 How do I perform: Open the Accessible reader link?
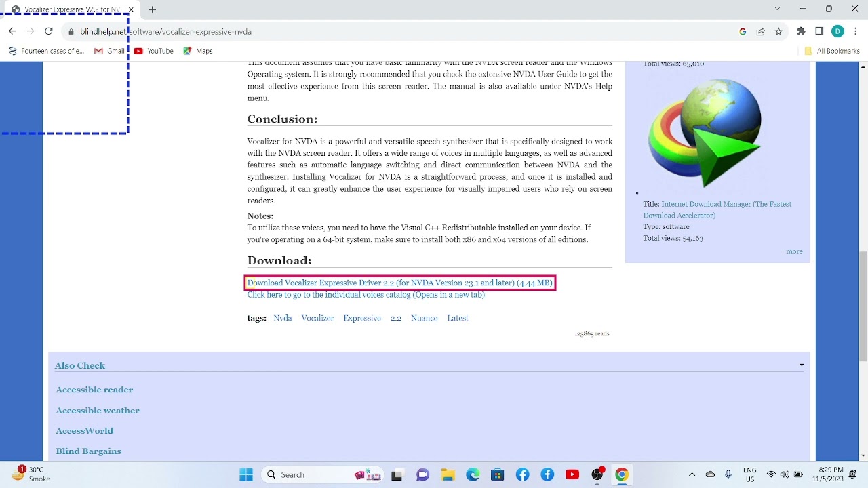coord(94,390)
